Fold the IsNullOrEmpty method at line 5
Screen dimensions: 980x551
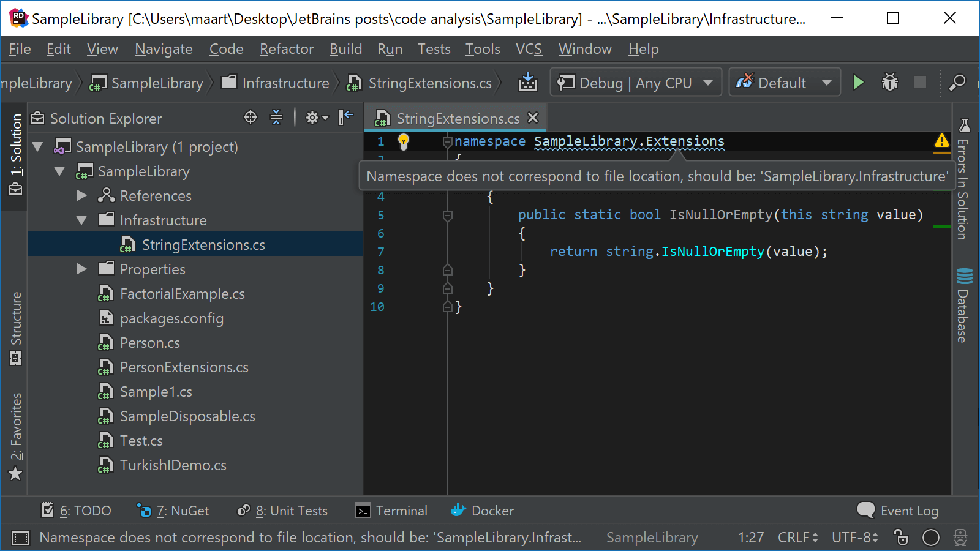coord(447,216)
